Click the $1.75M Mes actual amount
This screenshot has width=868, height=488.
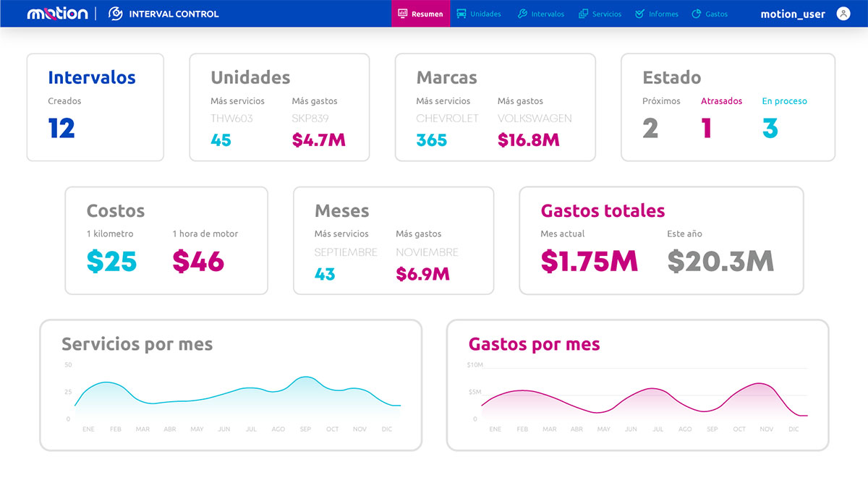tap(589, 261)
